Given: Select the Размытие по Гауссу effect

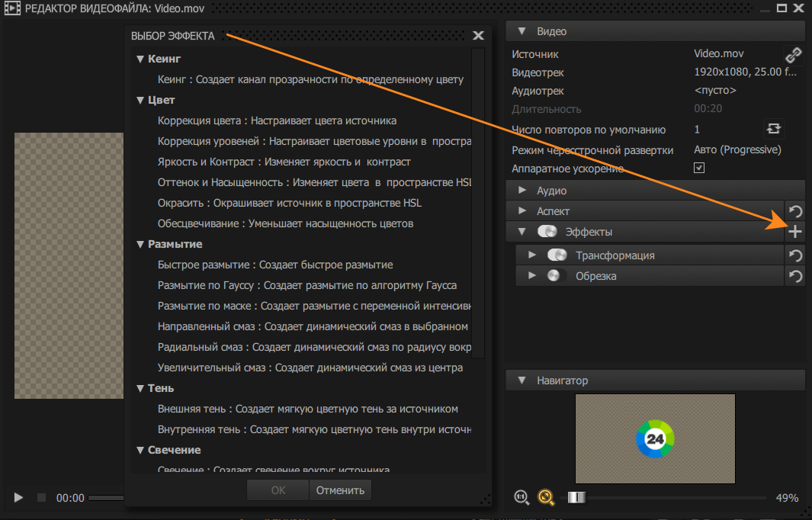Looking at the screenshot, I should (307, 285).
